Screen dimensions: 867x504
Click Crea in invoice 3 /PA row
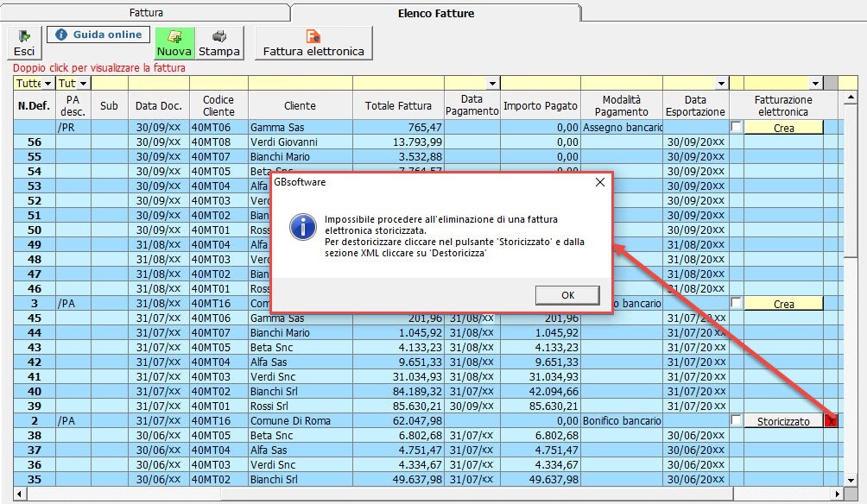[x=783, y=304]
